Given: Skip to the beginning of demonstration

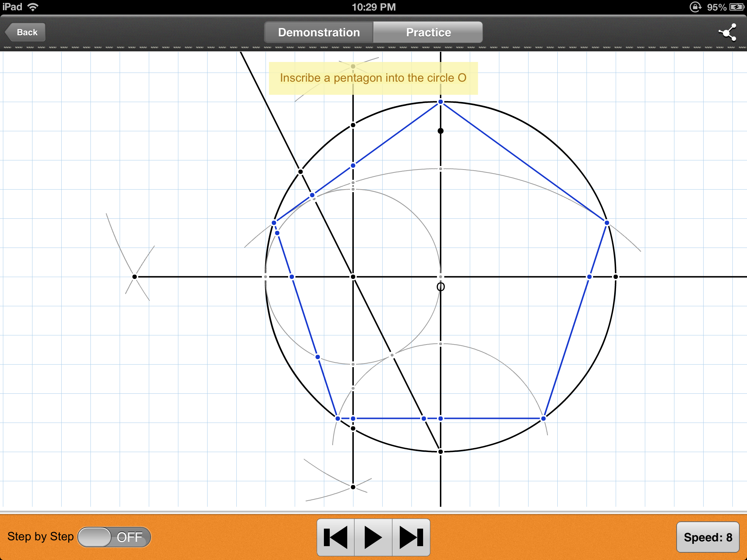Looking at the screenshot, I should pyautogui.click(x=336, y=537).
